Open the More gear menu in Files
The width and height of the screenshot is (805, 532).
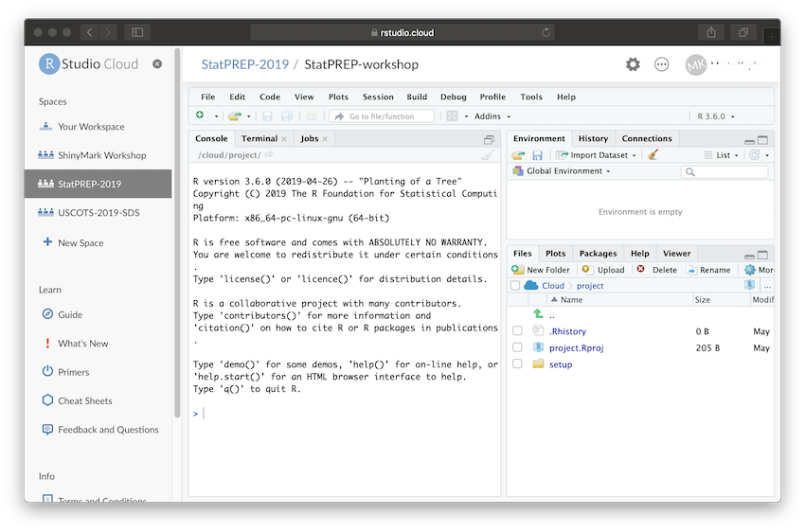(760, 270)
